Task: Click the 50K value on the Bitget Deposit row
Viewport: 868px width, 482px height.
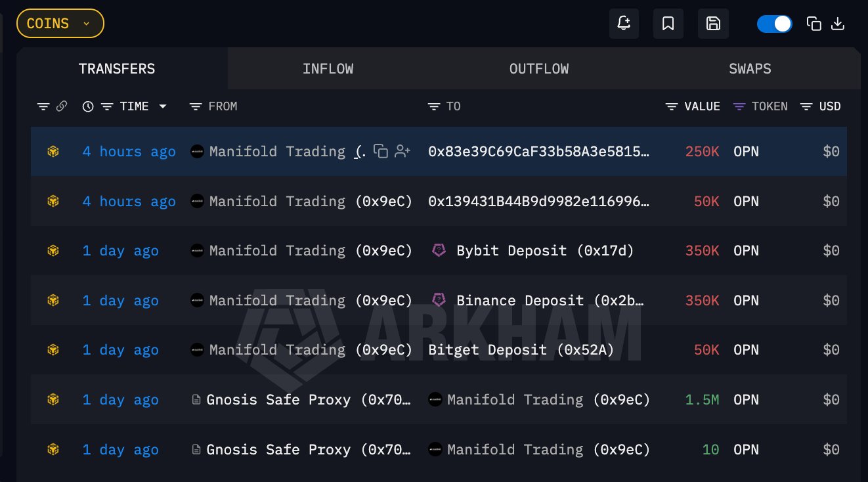Action: tap(706, 350)
